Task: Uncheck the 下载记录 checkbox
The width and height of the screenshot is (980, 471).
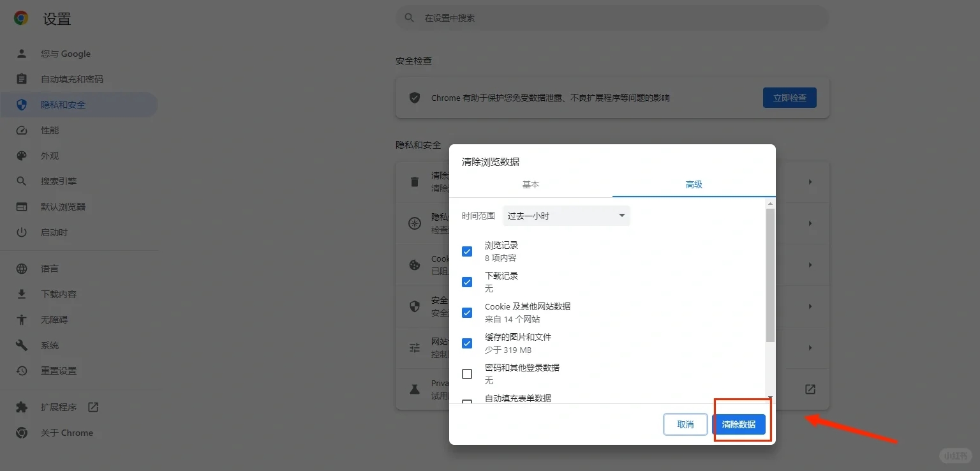Action: pyautogui.click(x=467, y=282)
